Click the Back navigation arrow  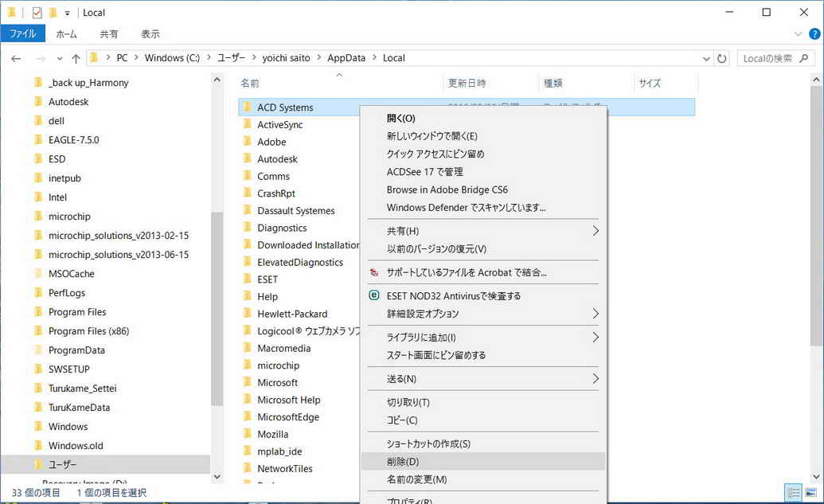point(16,58)
